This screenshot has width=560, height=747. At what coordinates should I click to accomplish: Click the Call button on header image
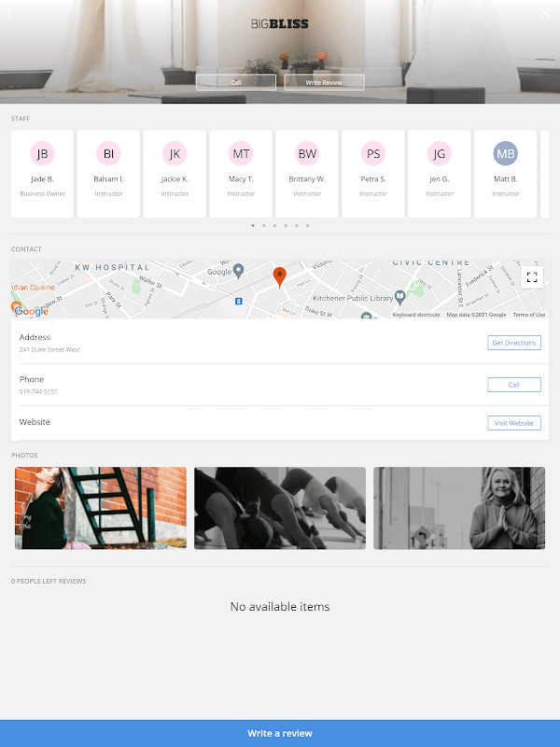[x=236, y=82]
